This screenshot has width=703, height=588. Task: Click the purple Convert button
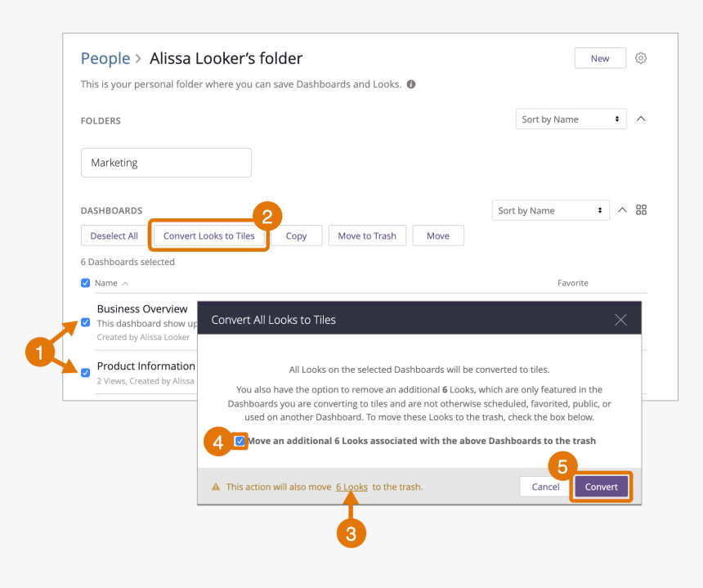tap(601, 487)
